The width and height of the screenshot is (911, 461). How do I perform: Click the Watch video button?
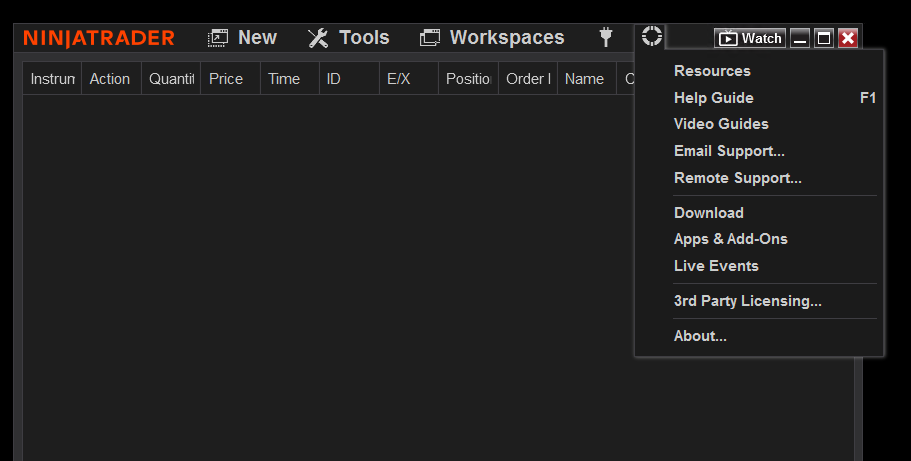pos(750,39)
